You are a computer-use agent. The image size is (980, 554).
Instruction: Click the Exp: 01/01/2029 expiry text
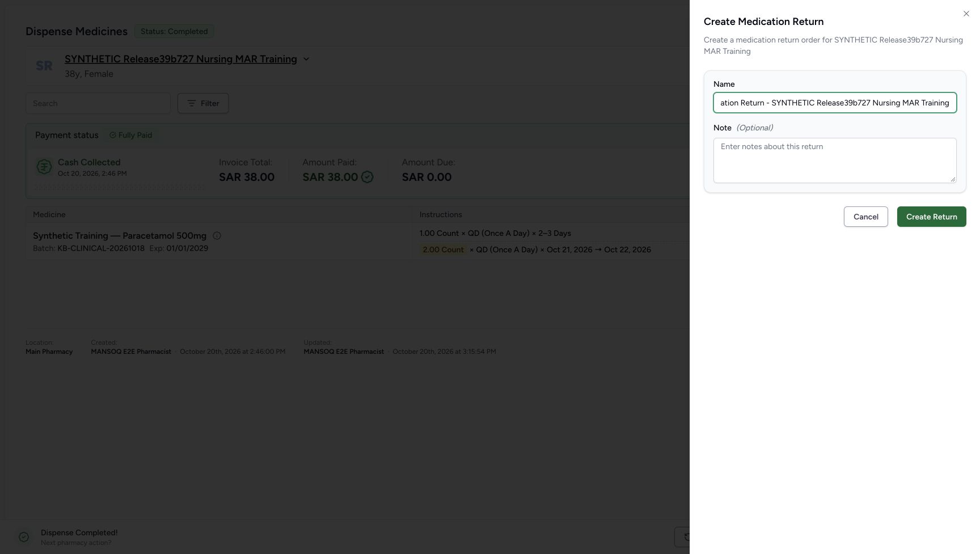click(179, 248)
